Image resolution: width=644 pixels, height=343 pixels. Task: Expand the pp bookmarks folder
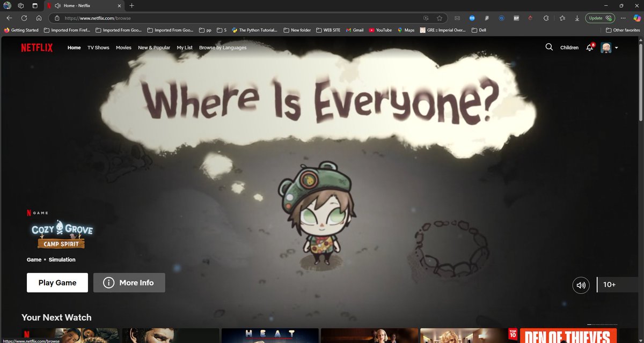205,30
